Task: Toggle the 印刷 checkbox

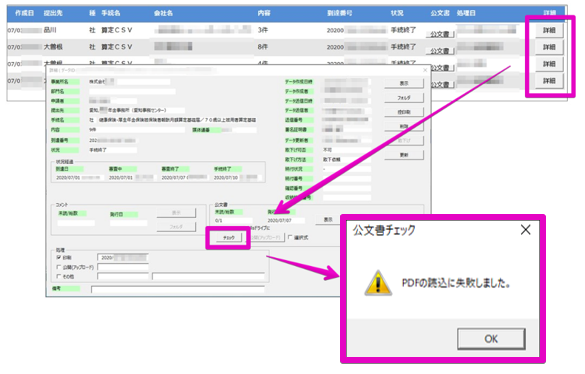Action: [x=59, y=258]
